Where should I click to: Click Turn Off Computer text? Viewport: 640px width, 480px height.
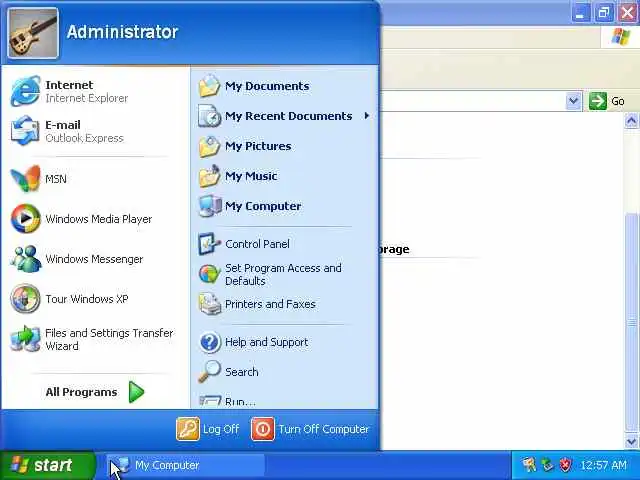click(324, 429)
